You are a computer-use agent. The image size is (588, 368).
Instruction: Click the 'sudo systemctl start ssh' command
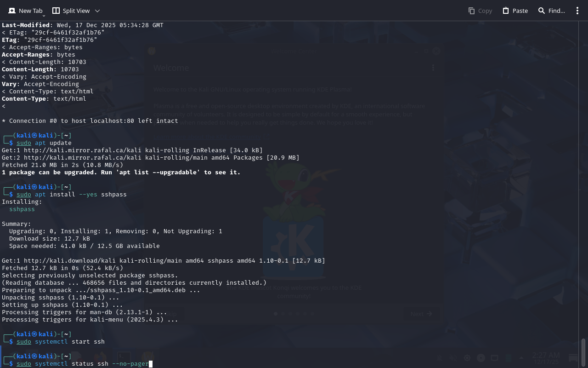(61, 342)
